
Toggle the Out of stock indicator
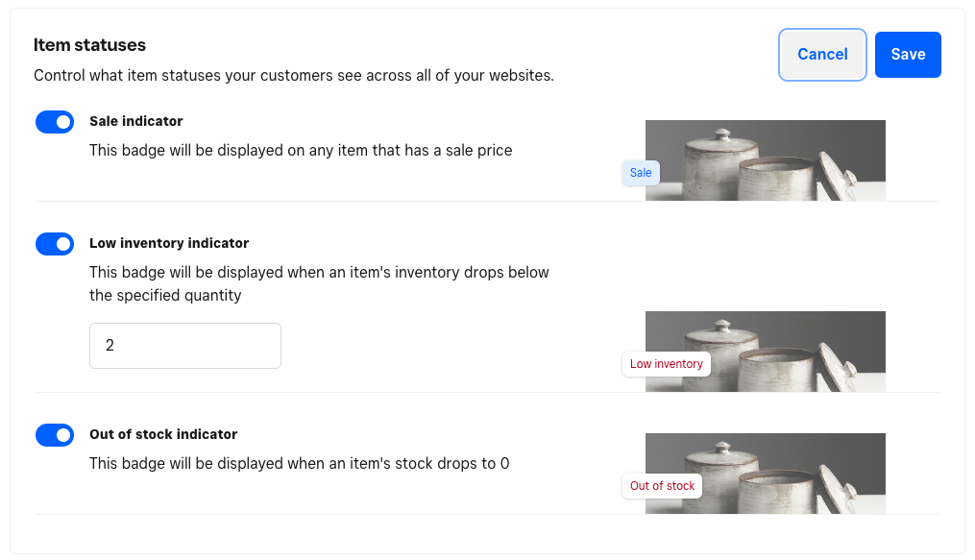pyautogui.click(x=55, y=435)
